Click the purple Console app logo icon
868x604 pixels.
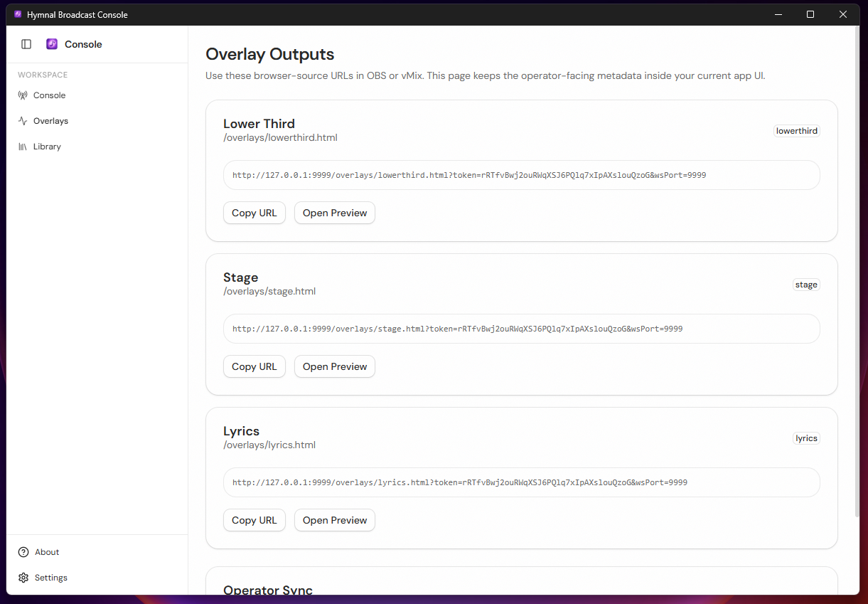click(x=52, y=44)
